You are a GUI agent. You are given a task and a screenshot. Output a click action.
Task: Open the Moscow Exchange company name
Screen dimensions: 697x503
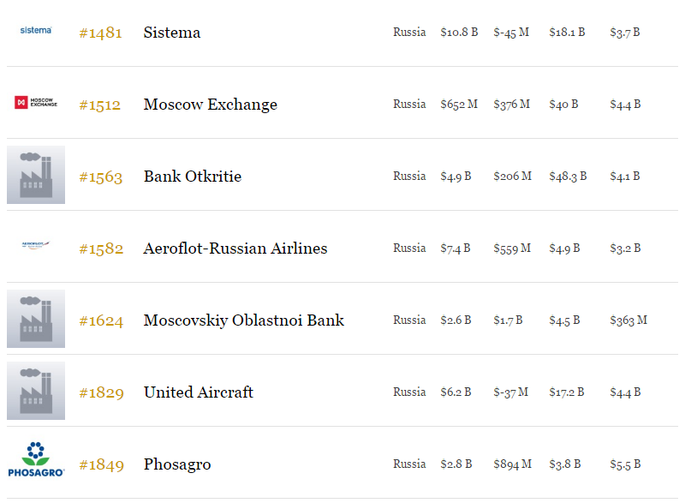point(210,105)
